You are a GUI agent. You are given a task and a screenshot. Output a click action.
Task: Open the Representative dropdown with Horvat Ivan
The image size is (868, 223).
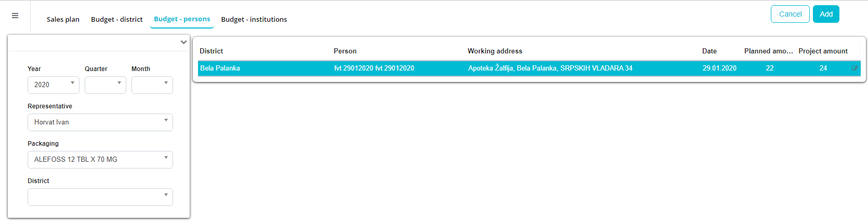100,122
